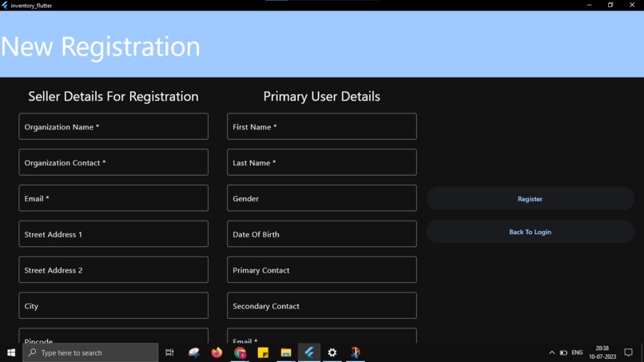
Task: Click the Organization Name input field
Action: [113, 126]
